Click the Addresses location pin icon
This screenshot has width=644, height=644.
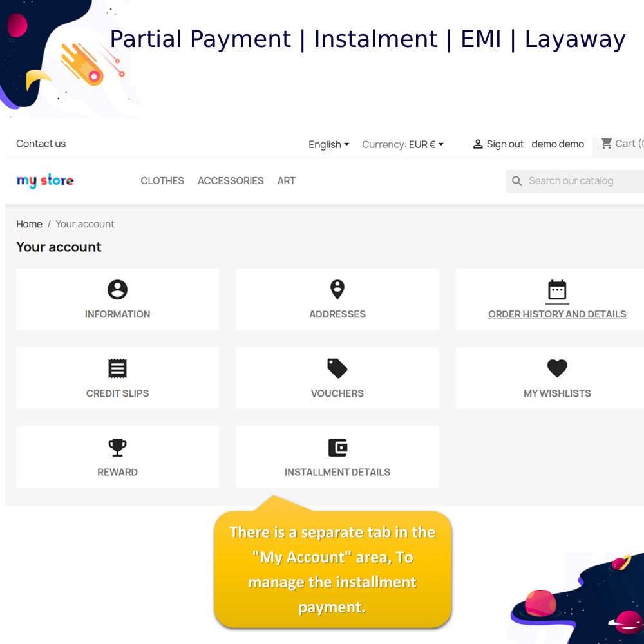click(x=337, y=290)
